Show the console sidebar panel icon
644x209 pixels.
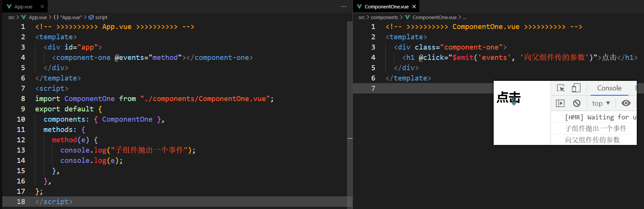pyautogui.click(x=560, y=103)
